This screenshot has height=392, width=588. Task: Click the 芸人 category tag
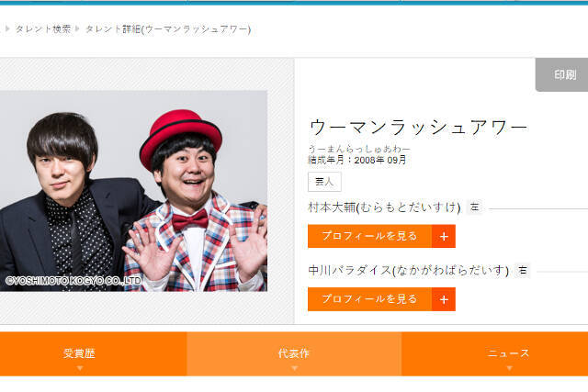click(x=324, y=182)
